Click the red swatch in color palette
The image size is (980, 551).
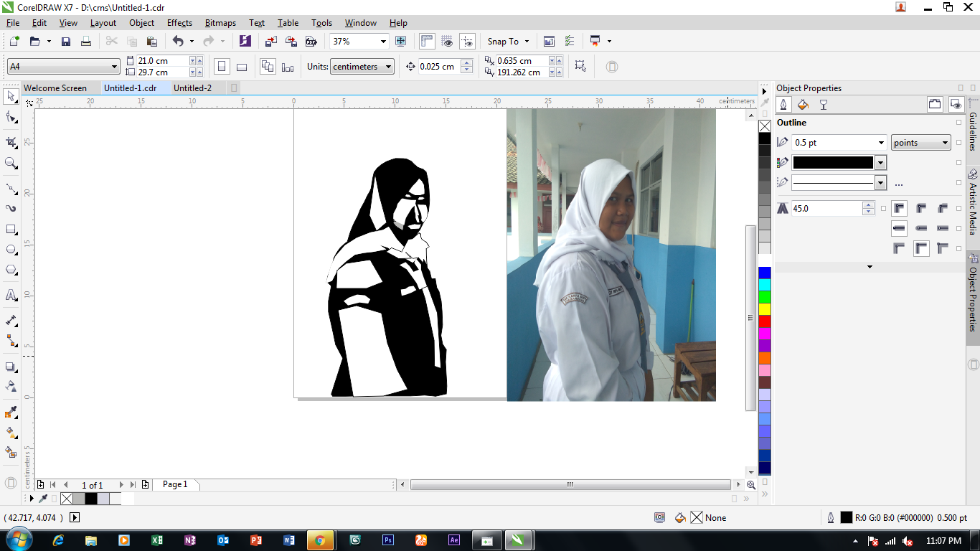765,321
